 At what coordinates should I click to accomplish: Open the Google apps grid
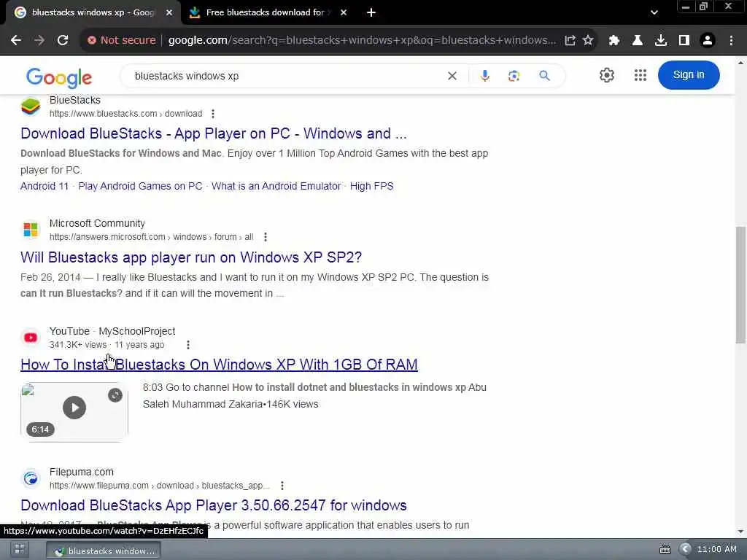tap(640, 75)
